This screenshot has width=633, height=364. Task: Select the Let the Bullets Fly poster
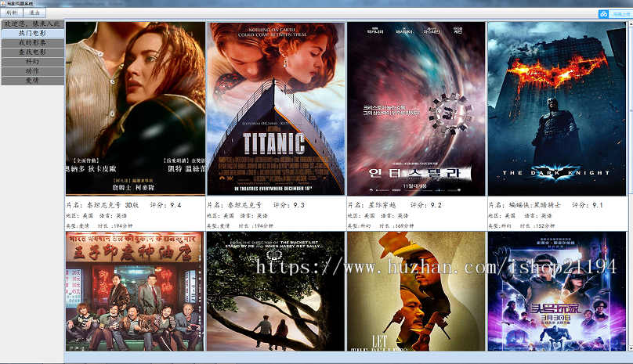(x=416, y=291)
